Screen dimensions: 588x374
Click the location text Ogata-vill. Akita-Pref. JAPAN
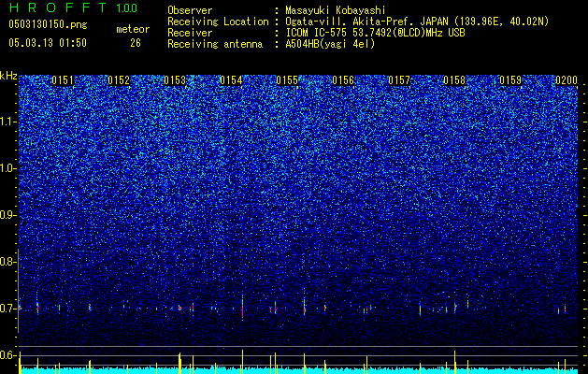tap(368, 22)
